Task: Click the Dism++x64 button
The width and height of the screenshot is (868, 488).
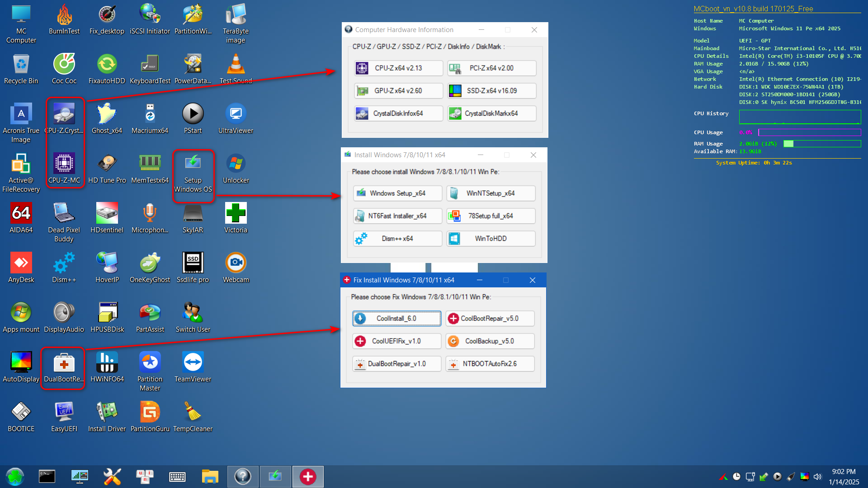Action: point(397,239)
